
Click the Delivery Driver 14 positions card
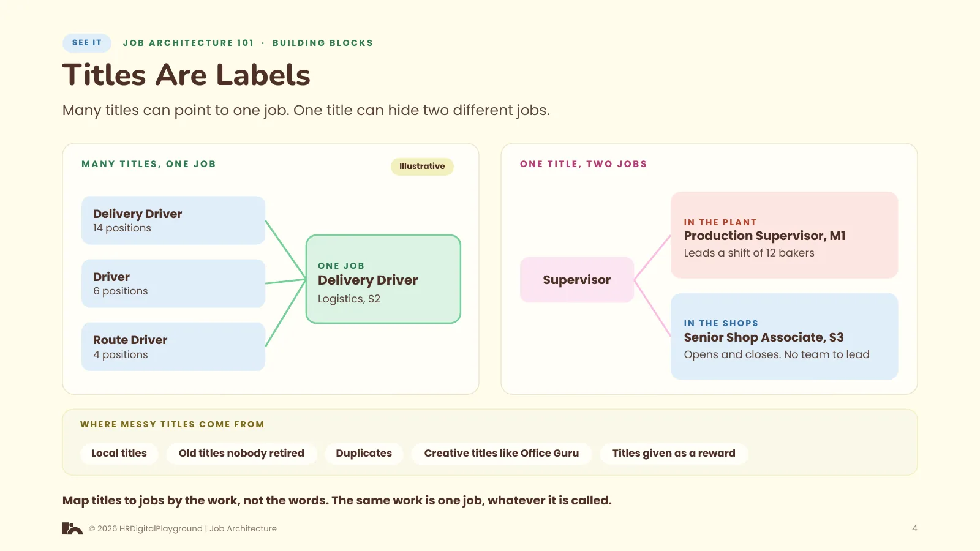(173, 220)
